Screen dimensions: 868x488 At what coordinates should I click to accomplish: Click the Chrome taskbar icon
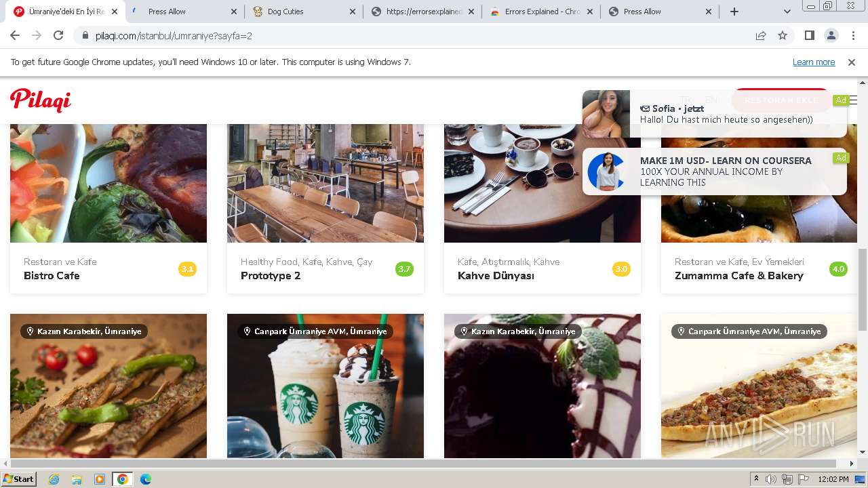tap(123, 479)
